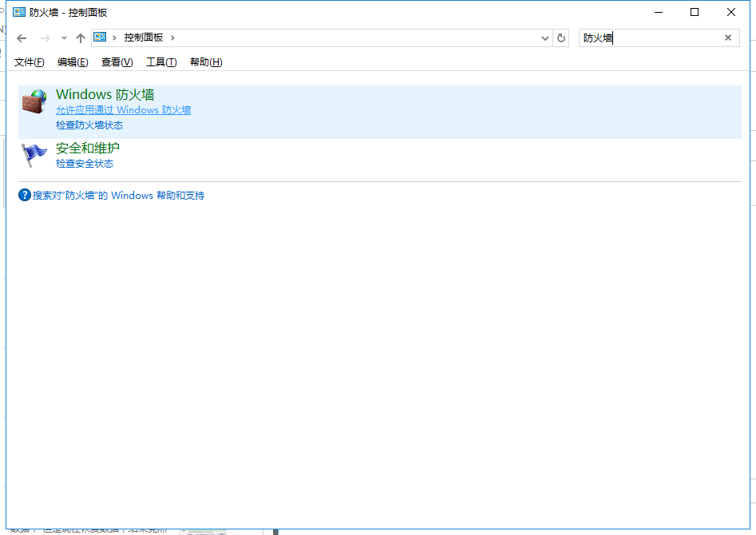This screenshot has height=535, width=756.
Task: Minimize the Control Panel window
Action: (659, 12)
